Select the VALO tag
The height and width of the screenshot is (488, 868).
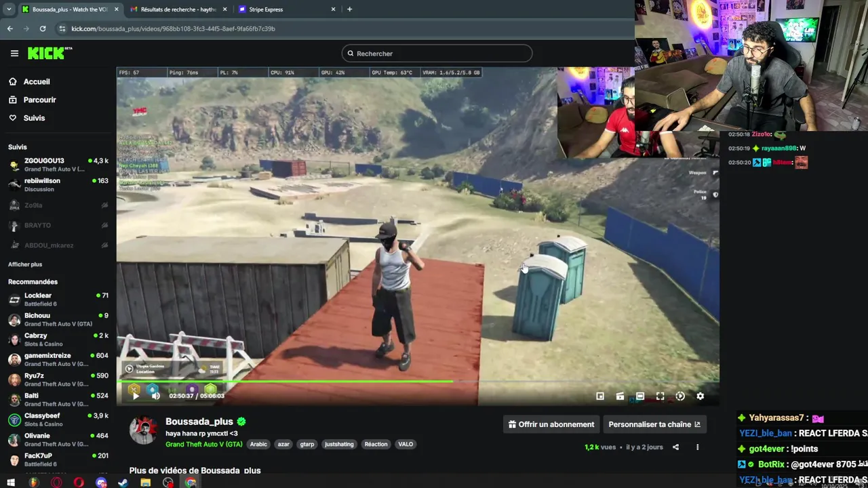[x=406, y=444]
